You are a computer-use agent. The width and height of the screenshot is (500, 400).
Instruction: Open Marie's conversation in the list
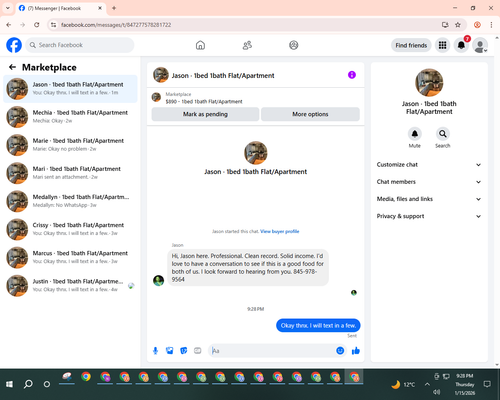(x=70, y=145)
